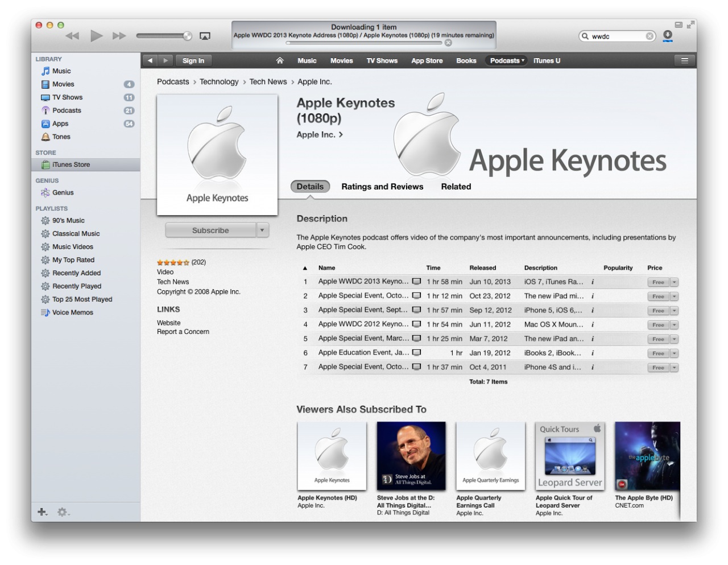Open the App Store tab
This screenshot has height=565, width=728.
(x=427, y=60)
